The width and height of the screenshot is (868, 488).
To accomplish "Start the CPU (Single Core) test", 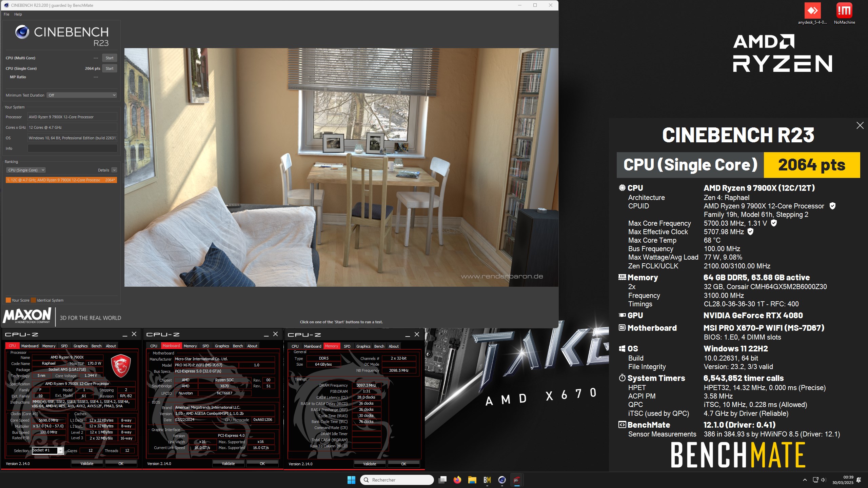I will coord(110,68).
